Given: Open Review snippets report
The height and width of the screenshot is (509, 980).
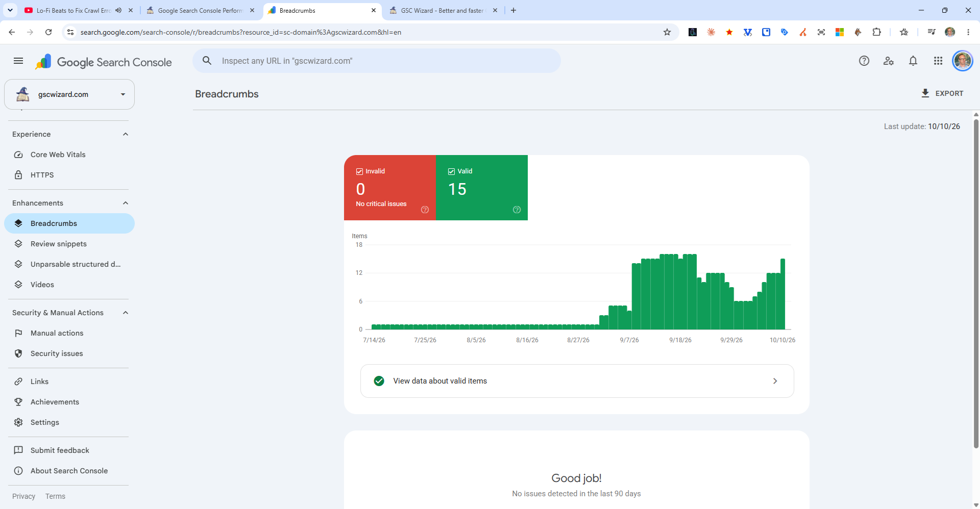Looking at the screenshot, I should (69, 244).
